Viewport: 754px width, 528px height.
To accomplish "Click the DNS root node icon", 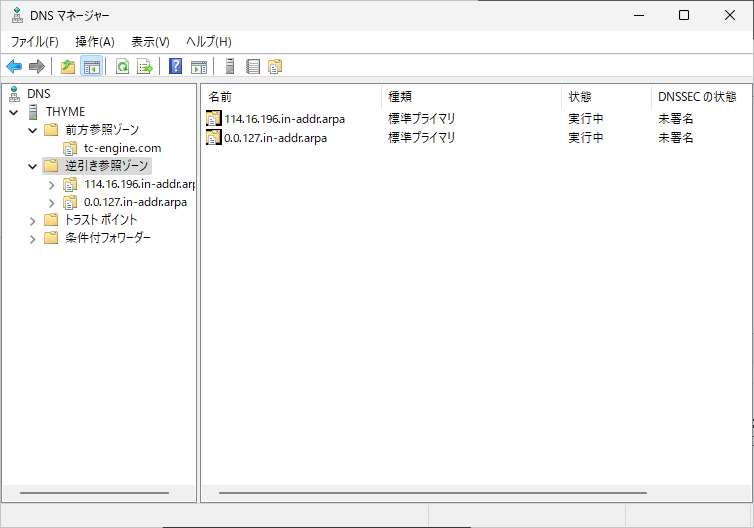I will click(14, 94).
